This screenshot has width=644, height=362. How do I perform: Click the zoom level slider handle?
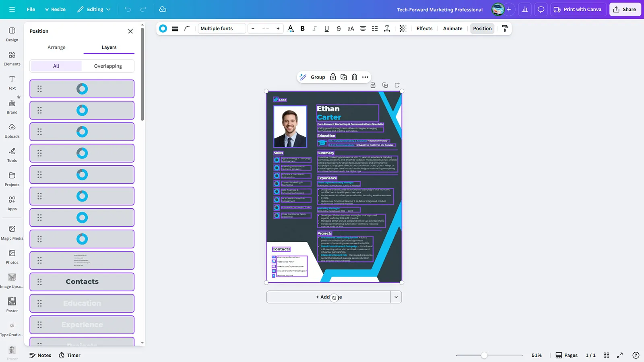(x=484, y=355)
